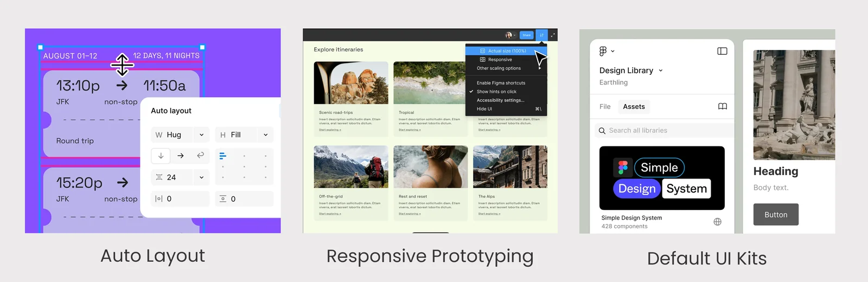Open the Simple Design System library thumbnail

click(662, 178)
